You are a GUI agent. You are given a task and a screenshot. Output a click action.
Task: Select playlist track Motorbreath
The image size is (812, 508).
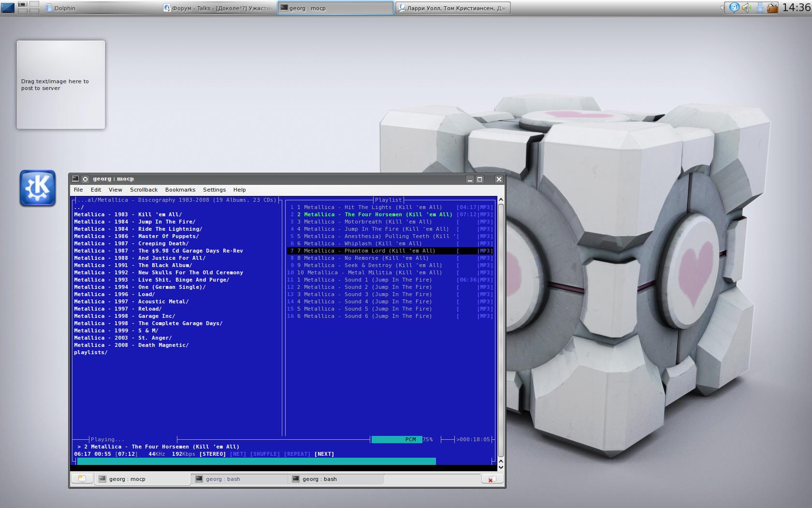390,222
